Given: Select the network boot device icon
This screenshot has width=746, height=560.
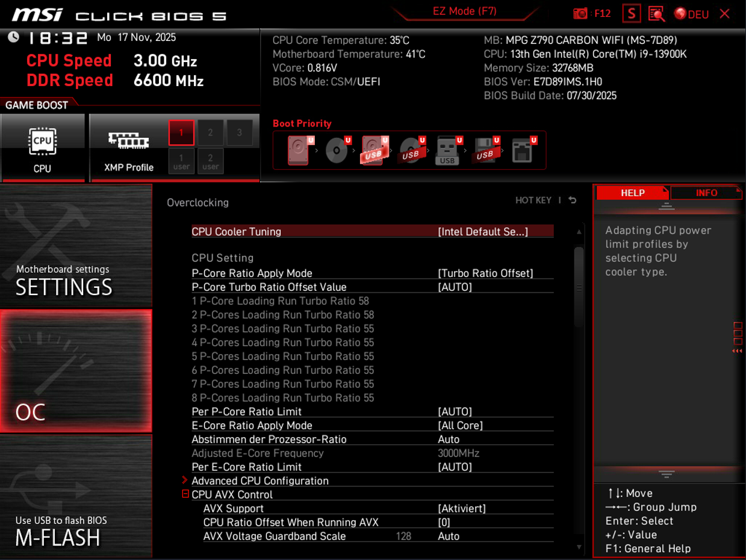Looking at the screenshot, I should 523,150.
